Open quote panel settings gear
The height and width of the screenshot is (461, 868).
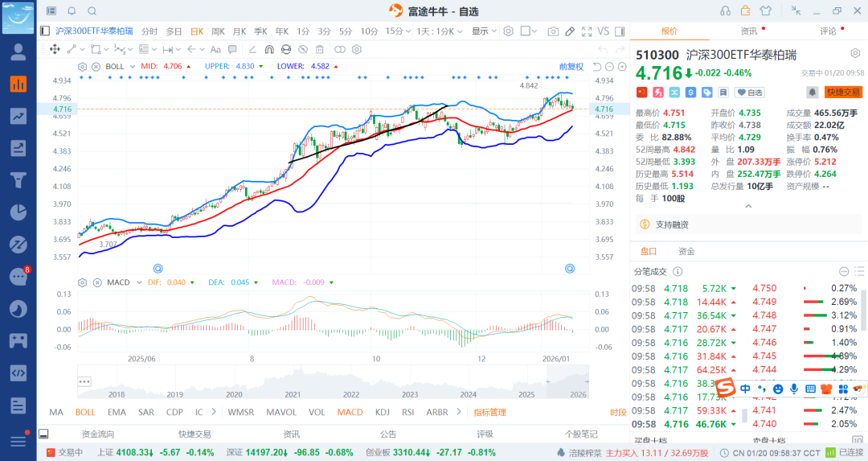click(x=855, y=53)
